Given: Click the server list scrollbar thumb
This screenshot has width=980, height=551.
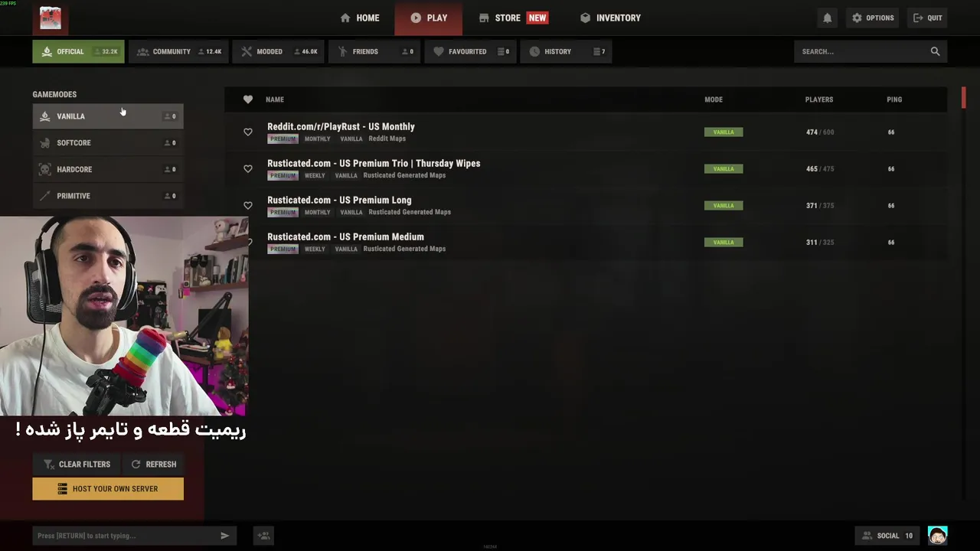Looking at the screenshot, I should [x=964, y=98].
